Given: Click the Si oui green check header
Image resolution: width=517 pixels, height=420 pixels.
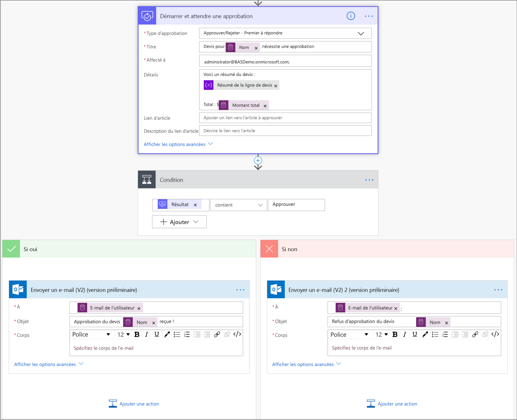Looking at the screenshot, I should pyautogui.click(x=11, y=249).
